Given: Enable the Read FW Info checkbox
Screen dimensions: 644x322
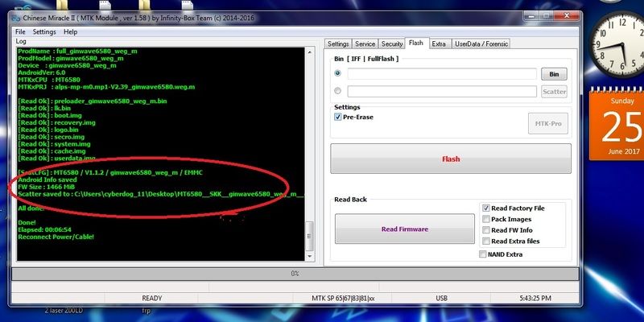Looking at the screenshot, I should point(486,230).
